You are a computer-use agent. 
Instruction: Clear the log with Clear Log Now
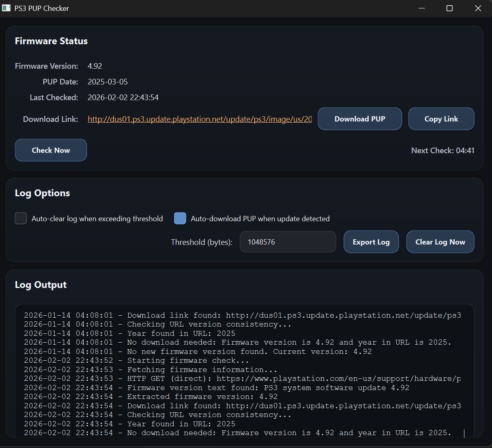tap(440, 242)
